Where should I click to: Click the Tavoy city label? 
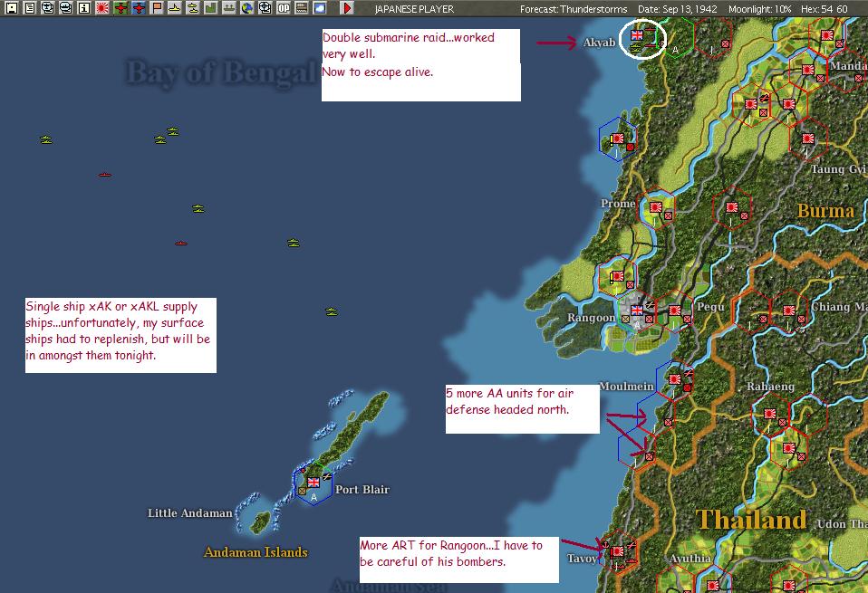[x=582, y=559]
